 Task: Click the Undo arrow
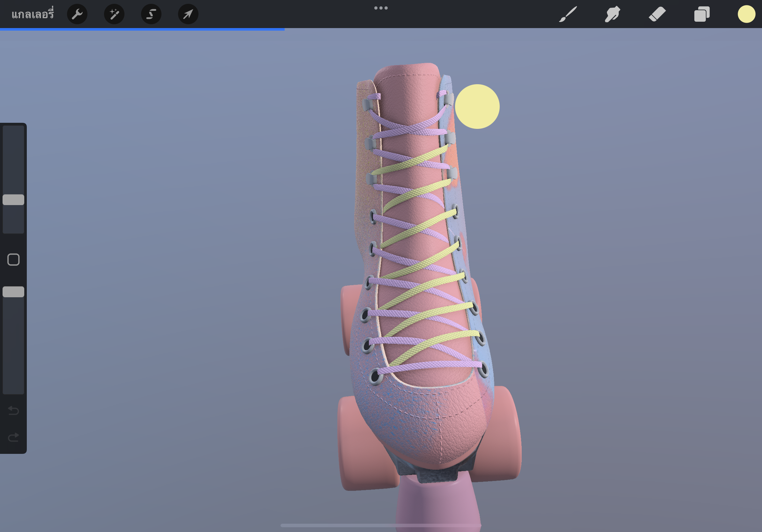13,410
